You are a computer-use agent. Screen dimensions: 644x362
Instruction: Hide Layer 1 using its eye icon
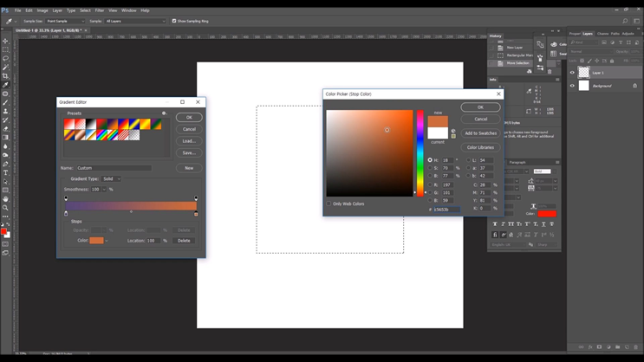click(x=572, y=73)
